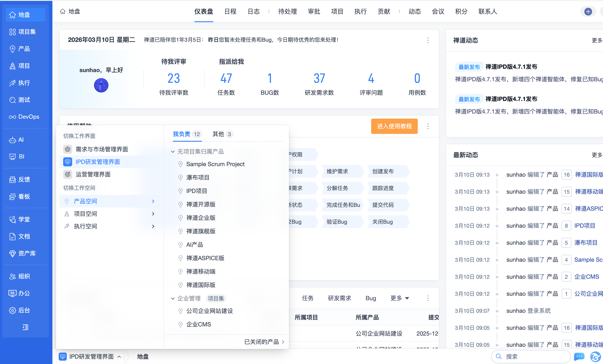Open the 待处理 top navigation tab
This screenshot has height=364, width=603.
pyautogui.click(x=287, y=11)
